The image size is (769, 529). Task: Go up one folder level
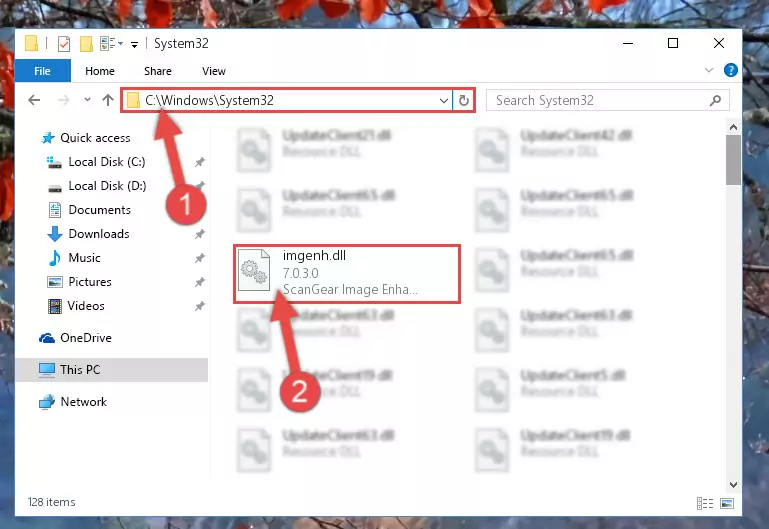click(108, 100)
